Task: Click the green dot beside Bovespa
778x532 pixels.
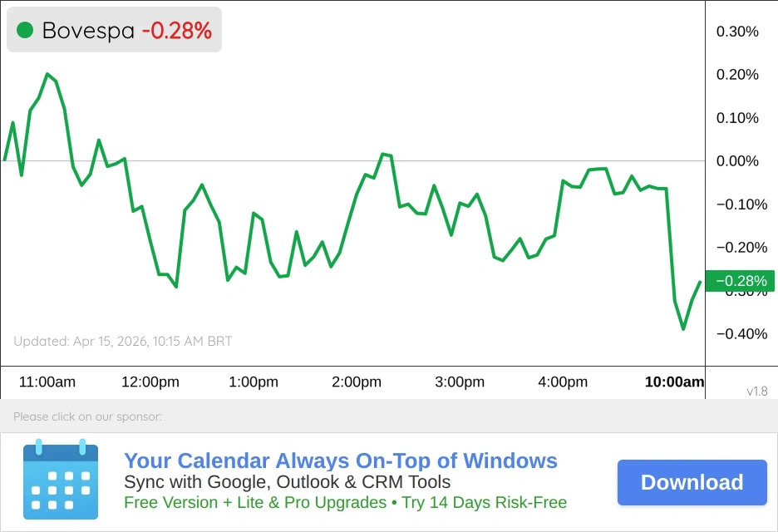Action: [25, 31]
